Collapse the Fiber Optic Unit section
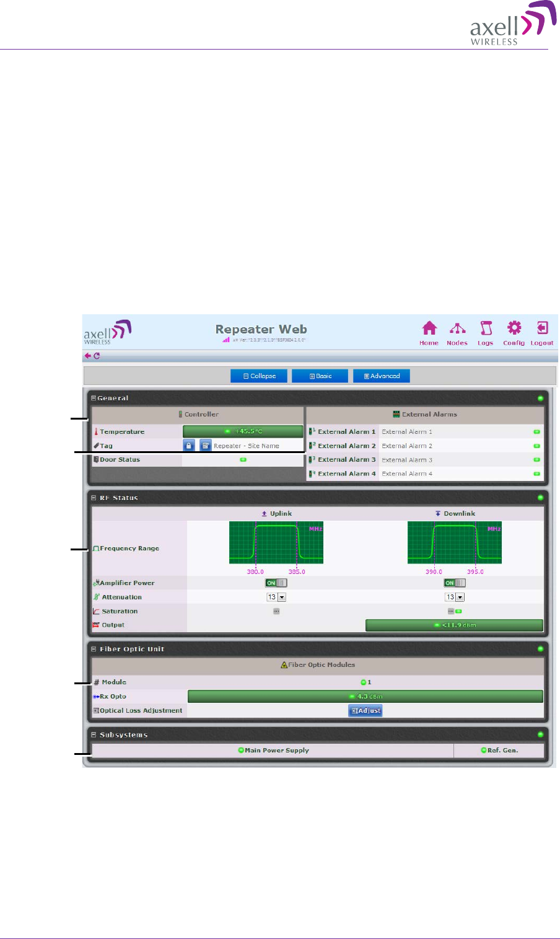The width and height of the screenshot is (560, 939). (94, 649)
